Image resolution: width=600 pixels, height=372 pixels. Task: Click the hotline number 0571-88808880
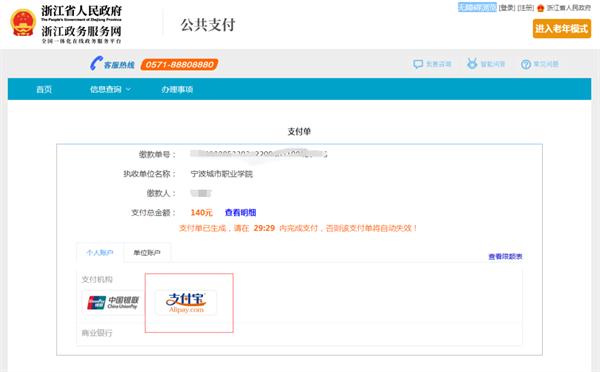tap(179, 64)
